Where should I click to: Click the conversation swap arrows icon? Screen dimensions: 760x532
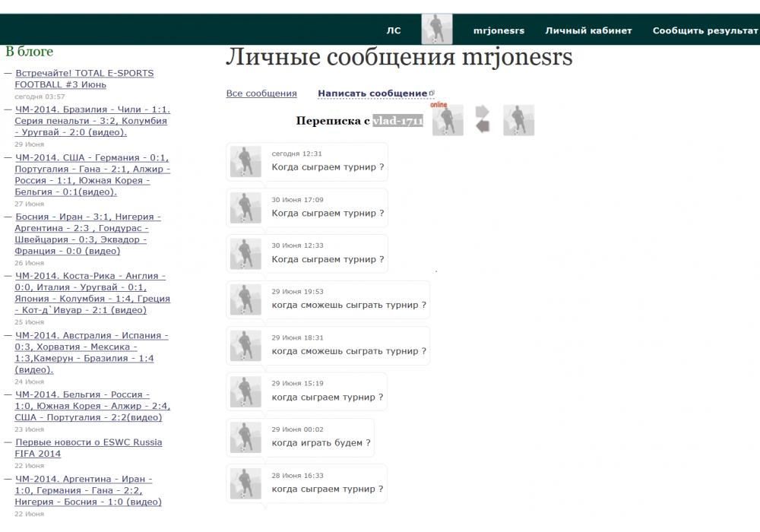[x=483, y=120]
